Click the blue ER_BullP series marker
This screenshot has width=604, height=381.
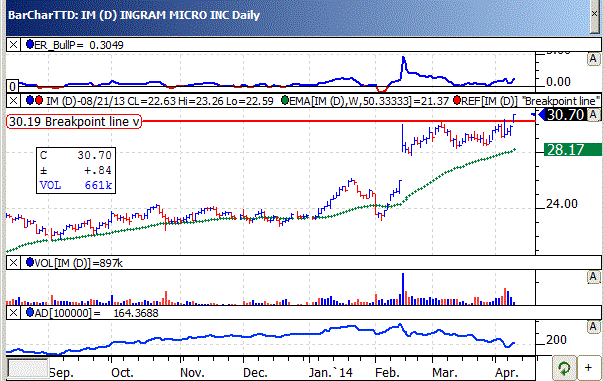[x=30, y=45]
